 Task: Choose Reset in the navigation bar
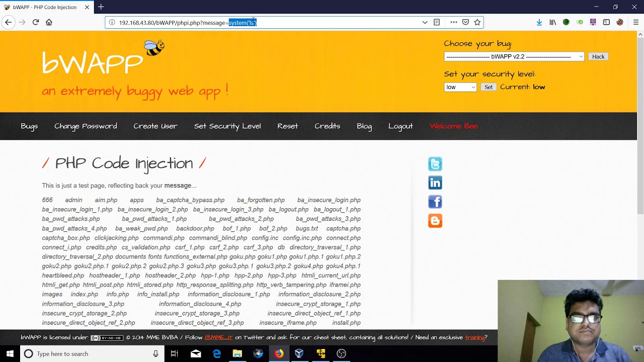288,126
